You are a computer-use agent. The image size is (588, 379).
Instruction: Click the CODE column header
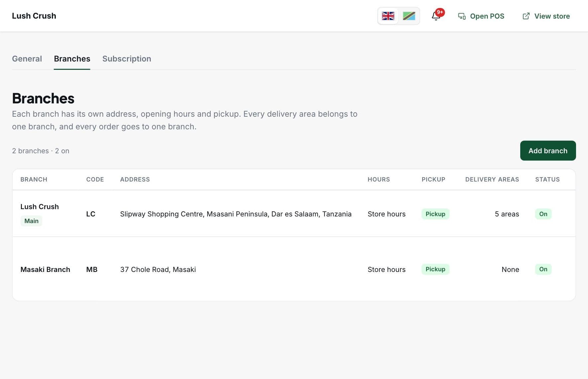[95, 180]
